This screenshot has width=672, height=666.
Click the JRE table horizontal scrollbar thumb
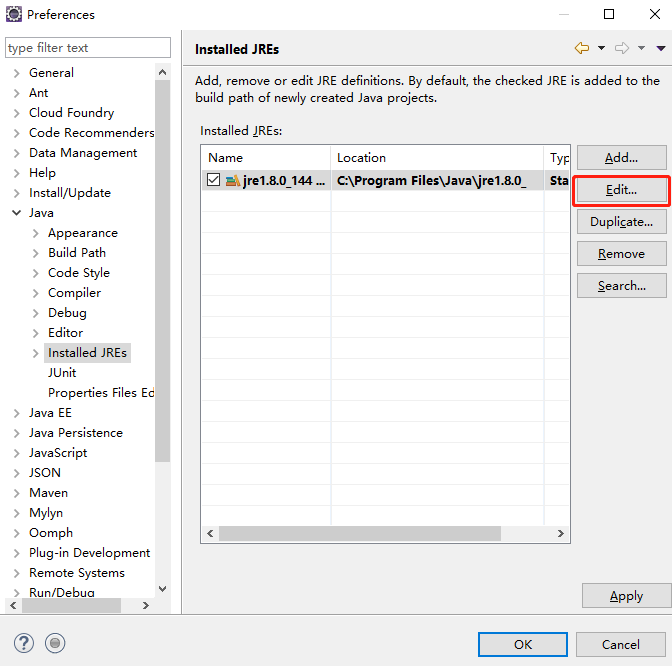[360, 534]
